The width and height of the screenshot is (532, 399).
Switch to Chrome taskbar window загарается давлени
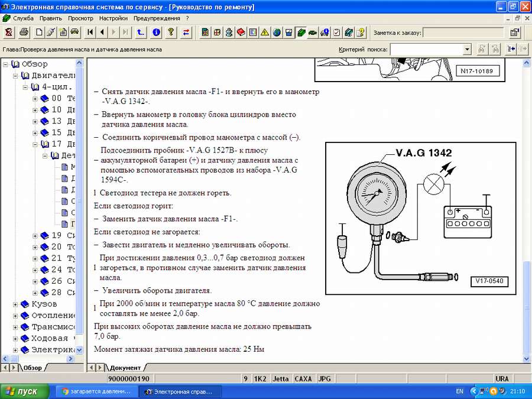97,391
